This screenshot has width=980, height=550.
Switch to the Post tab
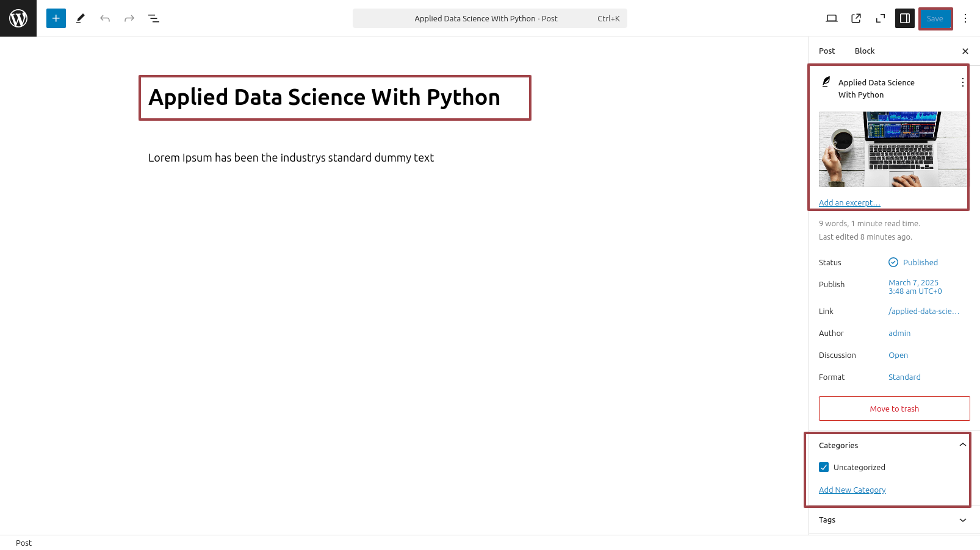(x=827, y=51)
